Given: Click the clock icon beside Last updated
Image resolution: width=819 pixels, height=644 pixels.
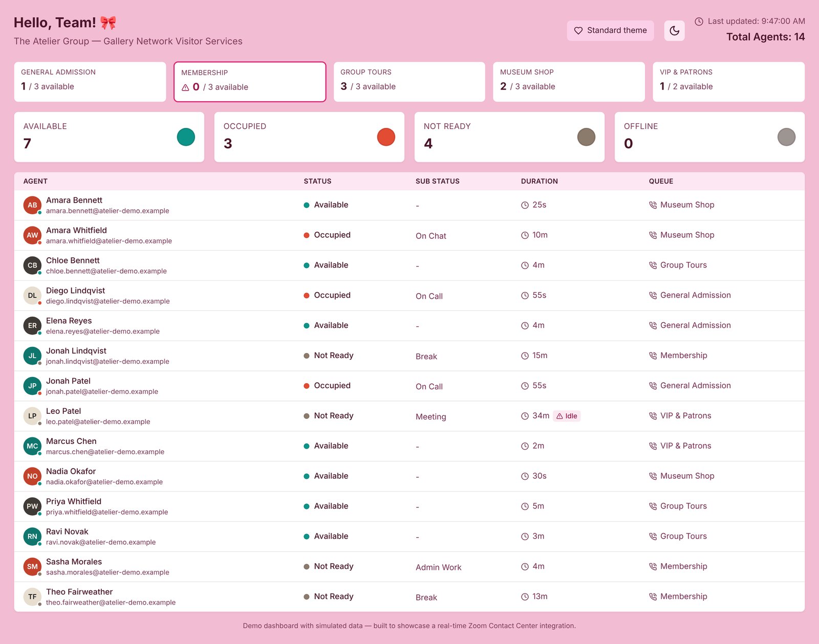Looking at the screenshot, I should click(x=699, y=21).
